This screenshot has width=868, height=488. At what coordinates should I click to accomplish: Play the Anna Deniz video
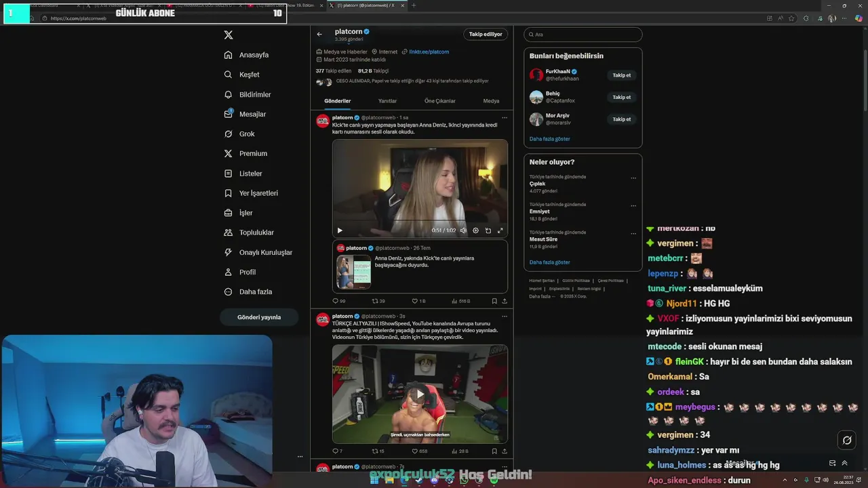click(x=340, y=230)
